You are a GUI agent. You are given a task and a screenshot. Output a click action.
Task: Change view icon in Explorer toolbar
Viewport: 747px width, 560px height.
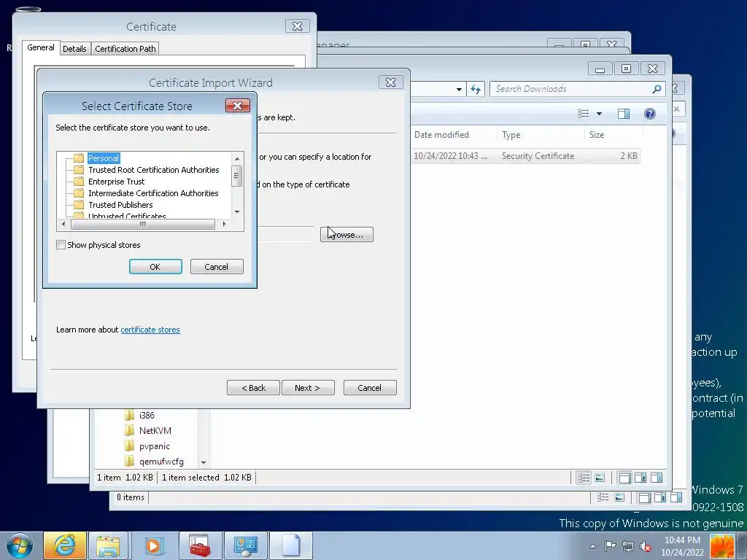(583, 113)
